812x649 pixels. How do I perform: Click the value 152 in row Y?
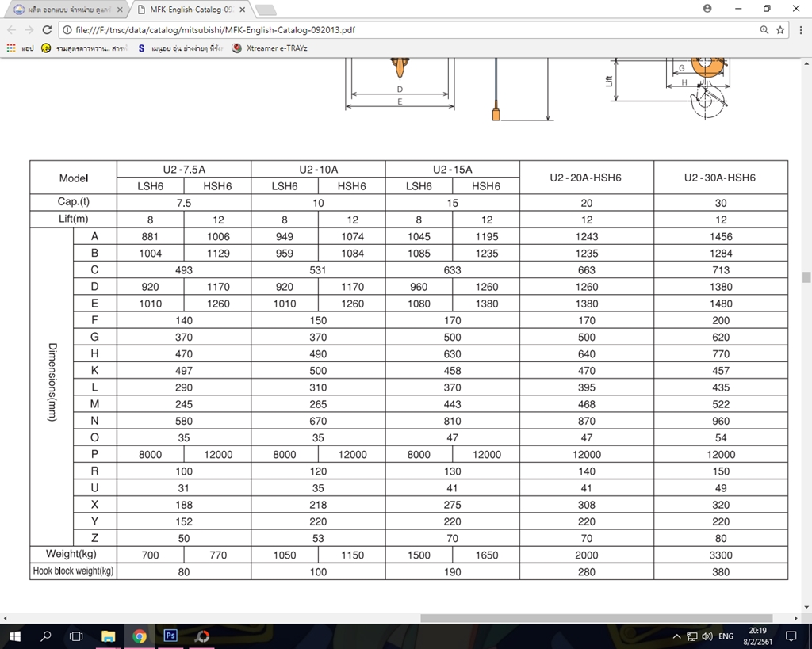coord(184,521)
